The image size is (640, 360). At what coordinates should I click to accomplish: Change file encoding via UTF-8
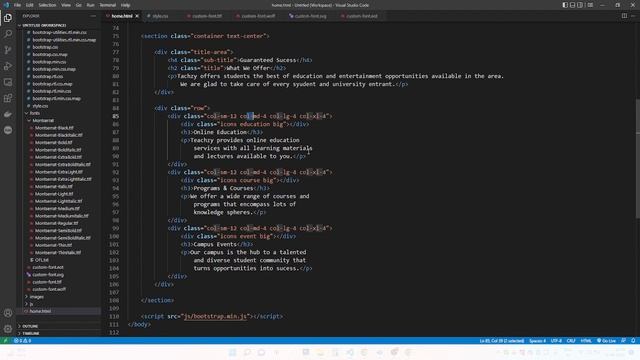[556, 340]
